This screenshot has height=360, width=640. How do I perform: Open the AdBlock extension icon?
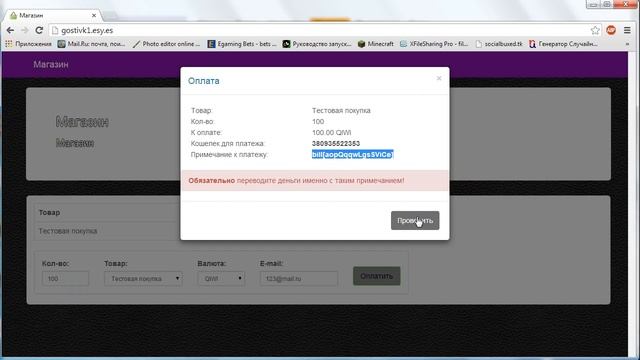611,30
